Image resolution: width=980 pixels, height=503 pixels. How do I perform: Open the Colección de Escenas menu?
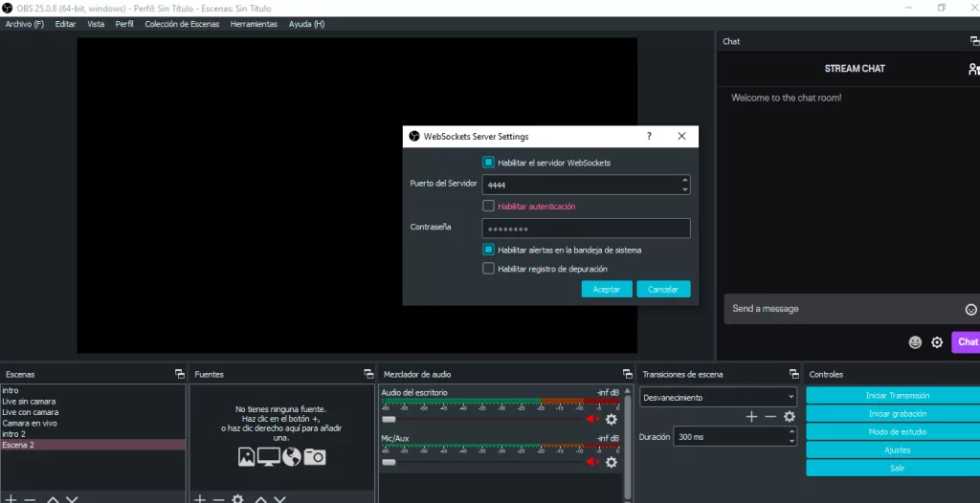(x=182, y=24)
